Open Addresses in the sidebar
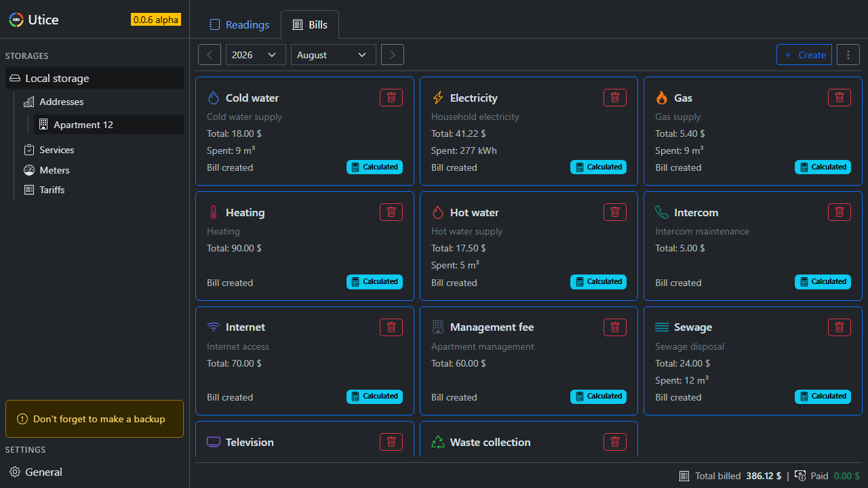This screenshot has width=868, height=488. pyautogui.click(x=62, y=102)
